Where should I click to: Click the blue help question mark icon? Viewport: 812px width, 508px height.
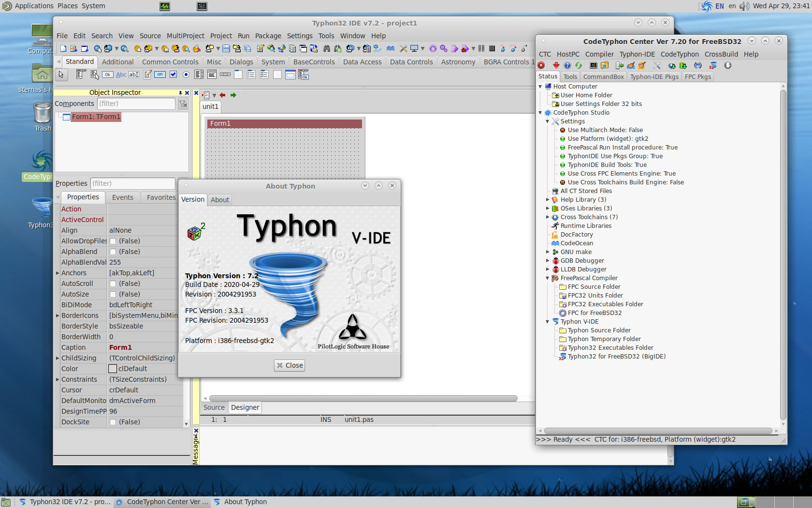567,65
